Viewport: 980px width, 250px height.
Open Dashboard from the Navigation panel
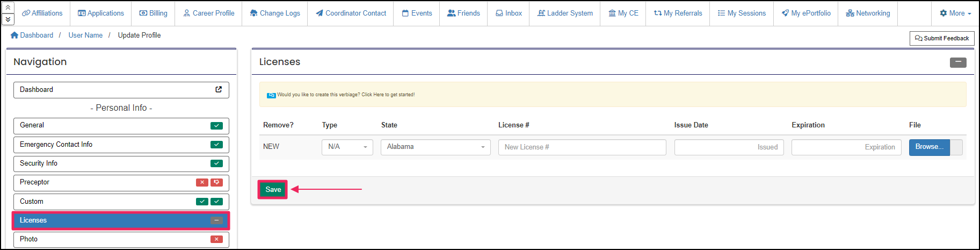tap(121, 90)
